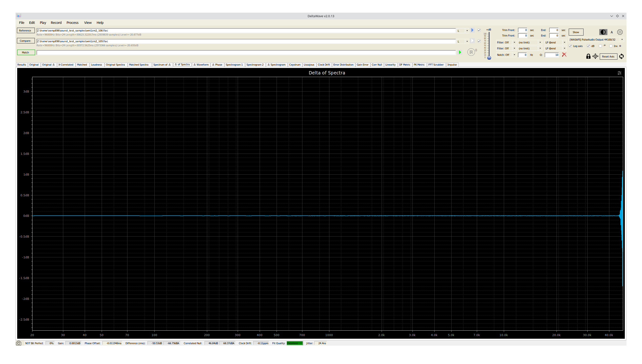Click the axis lock padlock icon
The image size is (642, 364).
point(588,56)
